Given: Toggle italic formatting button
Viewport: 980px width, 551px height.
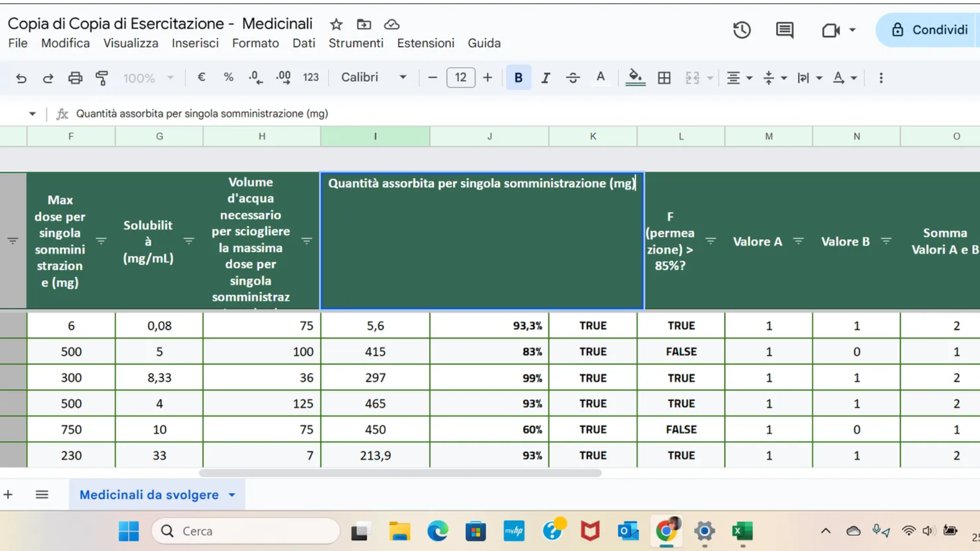Looking at the screenshot, I should click(546, 78).
